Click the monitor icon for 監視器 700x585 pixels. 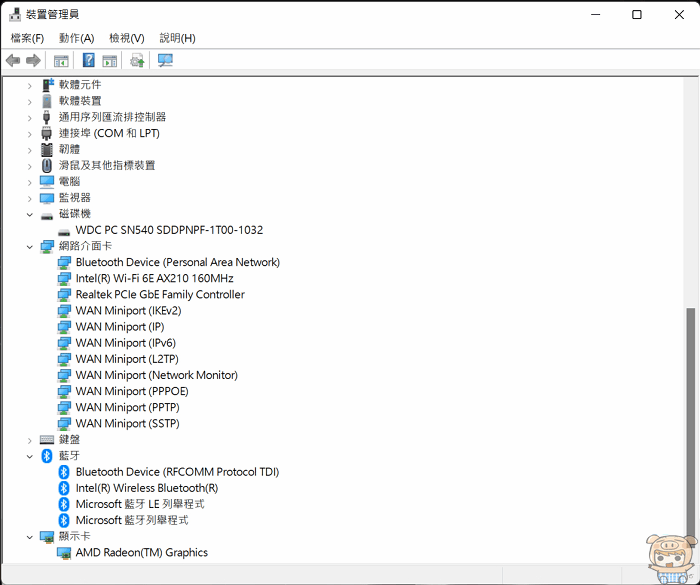[x=47, y=197]
